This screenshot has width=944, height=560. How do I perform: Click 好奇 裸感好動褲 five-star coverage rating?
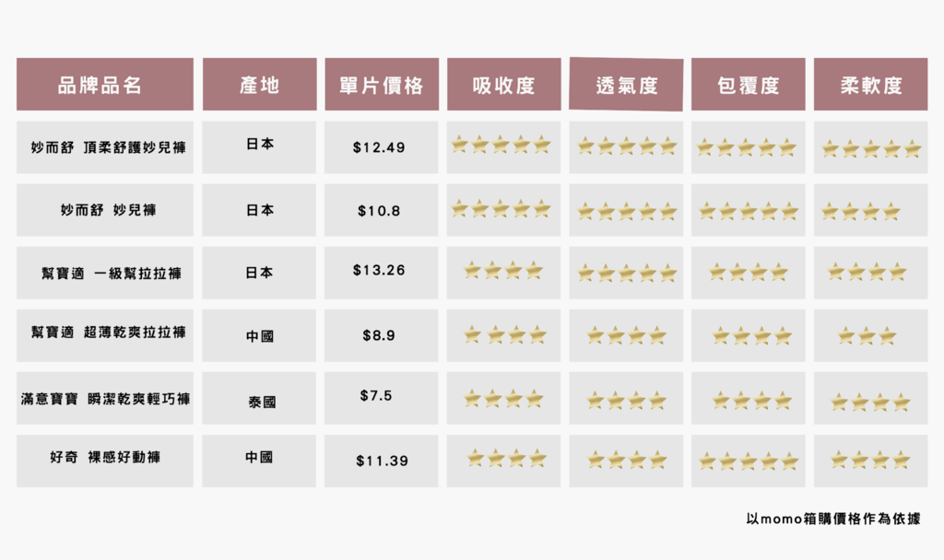(749, 461)
